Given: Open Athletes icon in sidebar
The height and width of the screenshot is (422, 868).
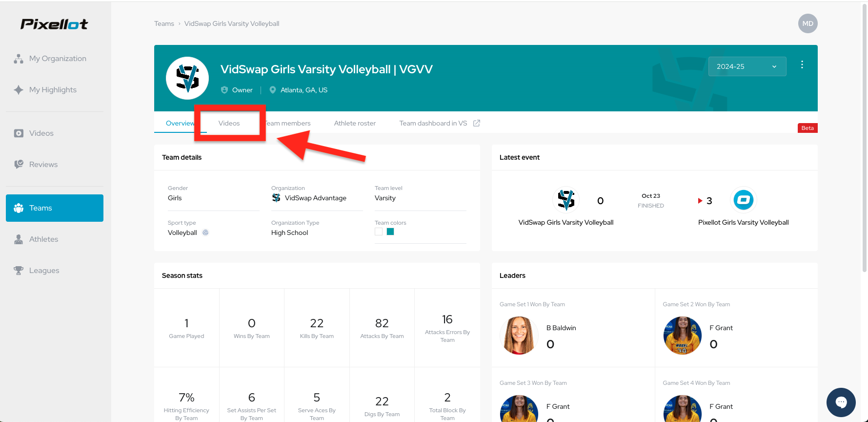Looking at the screenshot, I should [19, 239].
